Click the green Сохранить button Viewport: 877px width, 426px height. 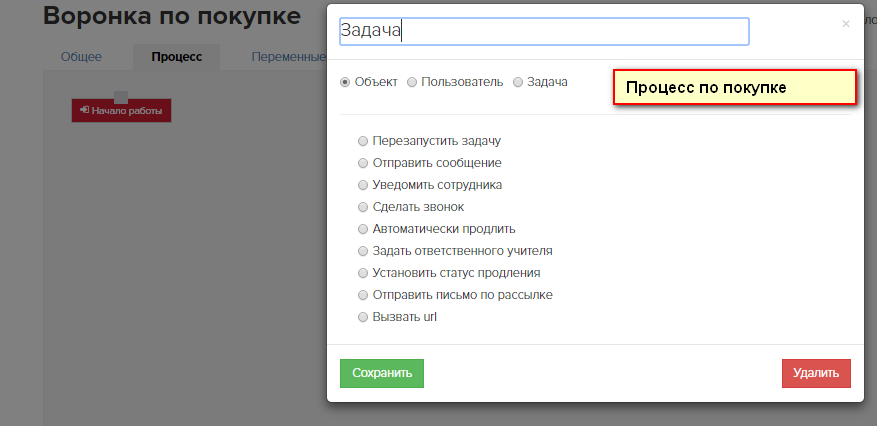point(382,373)
